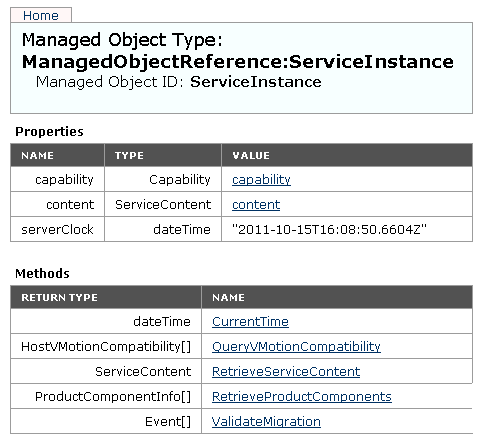Select the serverClock dateTime value text

tap(329, 229)
